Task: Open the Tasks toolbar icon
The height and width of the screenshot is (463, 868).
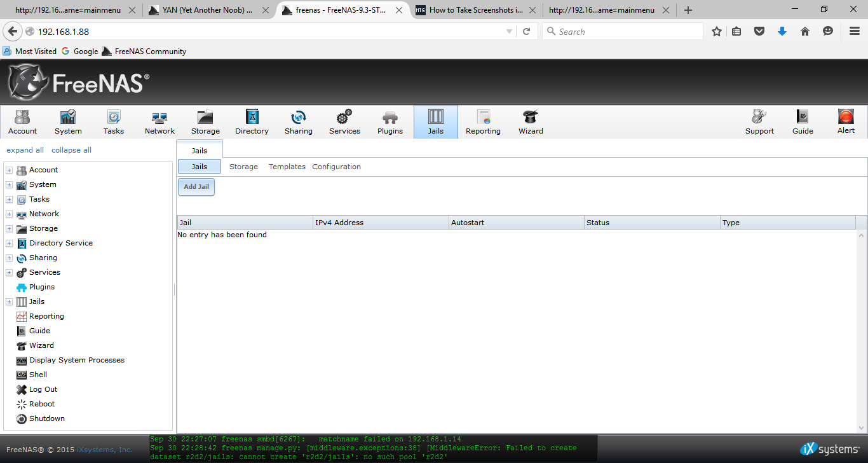Action: (x=114, y=121)
